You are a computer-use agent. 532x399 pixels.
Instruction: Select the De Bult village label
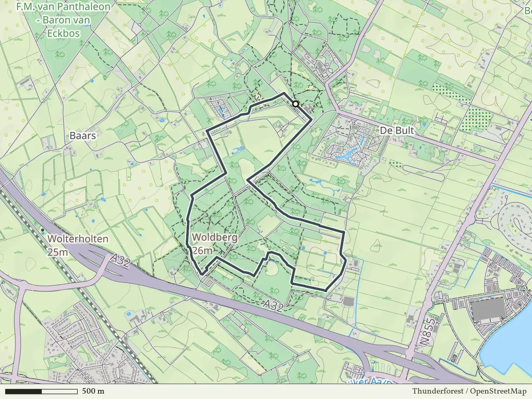(397, 131)
